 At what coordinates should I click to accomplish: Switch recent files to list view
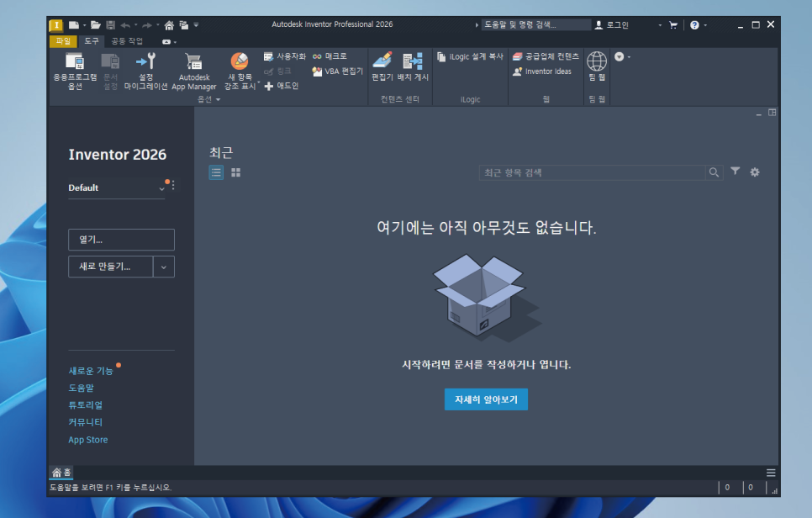216,172
